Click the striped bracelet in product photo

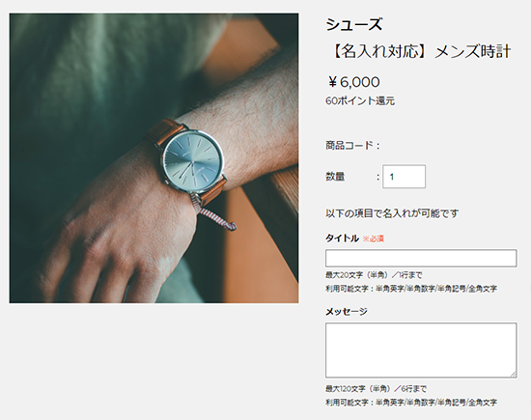click(x=213, y=213)
